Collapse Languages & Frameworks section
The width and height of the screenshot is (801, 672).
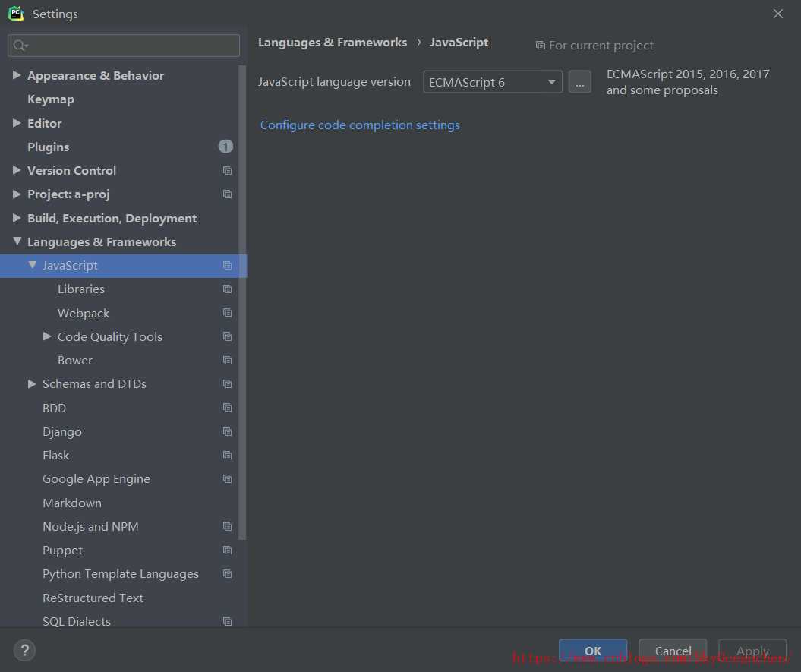pos(17,241)
